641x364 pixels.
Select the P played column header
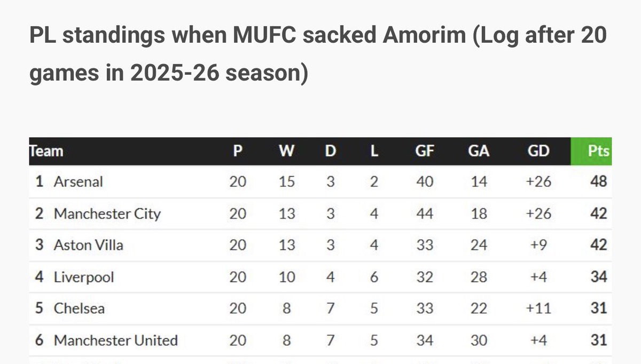tap(238, 151)
